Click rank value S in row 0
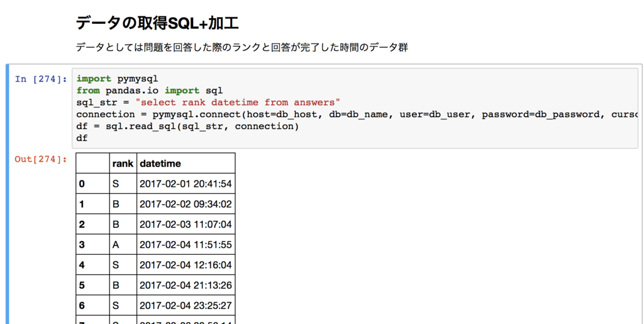This screenshot has height=324, width=644. tap(123, 184)
